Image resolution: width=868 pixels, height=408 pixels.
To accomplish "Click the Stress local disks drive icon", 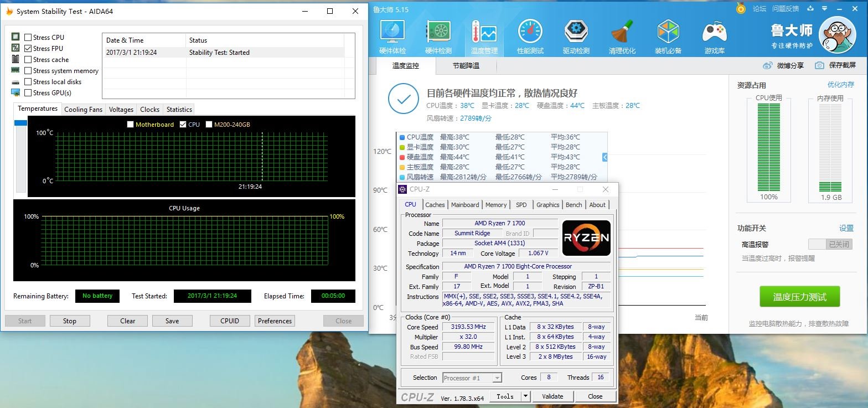I will coord(15,81).
